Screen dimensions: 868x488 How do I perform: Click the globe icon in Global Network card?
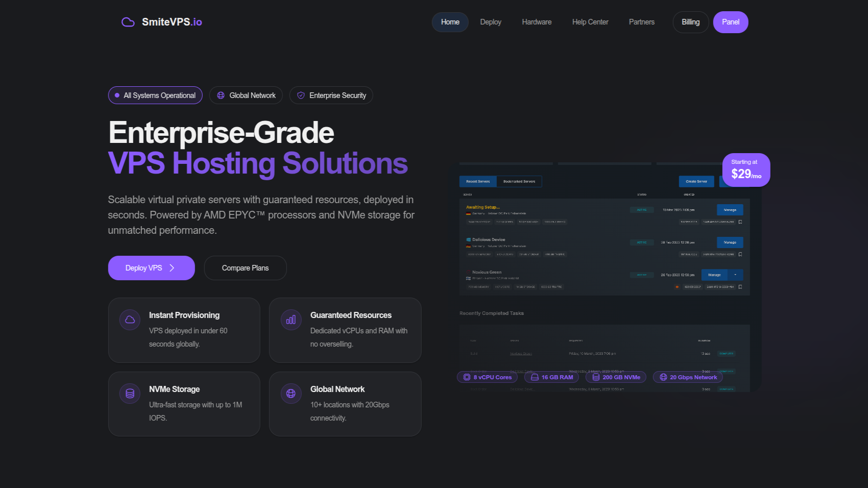tap(291, 394)
